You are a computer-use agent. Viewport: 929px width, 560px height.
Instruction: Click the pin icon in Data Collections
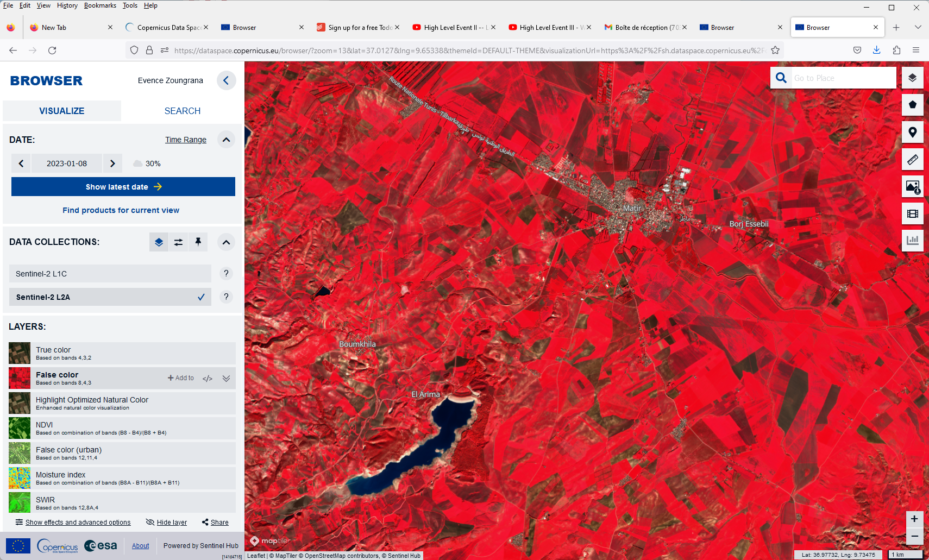point(198,242)
